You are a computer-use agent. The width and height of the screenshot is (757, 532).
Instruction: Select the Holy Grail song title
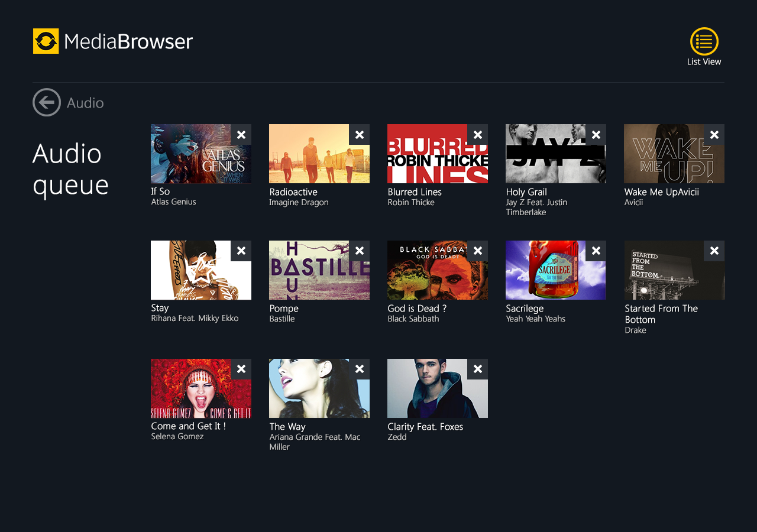click(x=526, y=192)
